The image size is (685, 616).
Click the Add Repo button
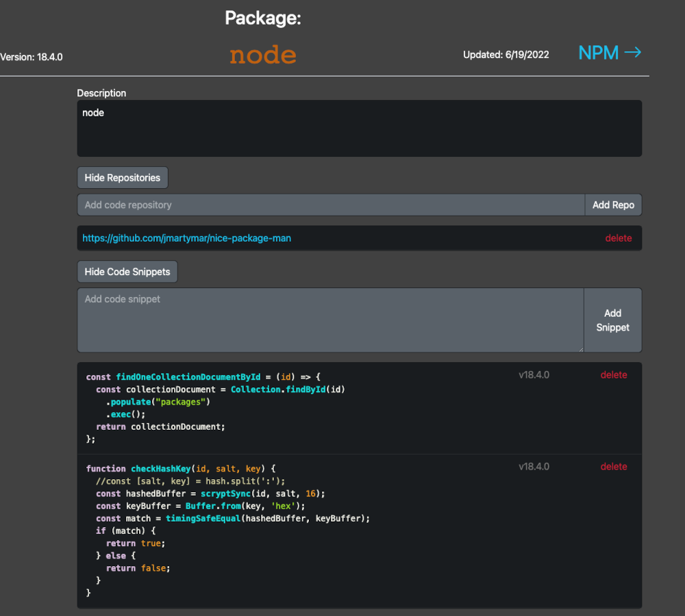coord(613,205)
